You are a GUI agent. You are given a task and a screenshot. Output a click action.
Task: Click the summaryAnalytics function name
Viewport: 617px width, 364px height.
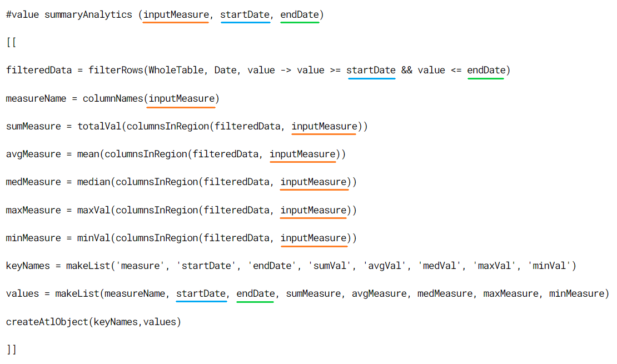pos(88,14)
